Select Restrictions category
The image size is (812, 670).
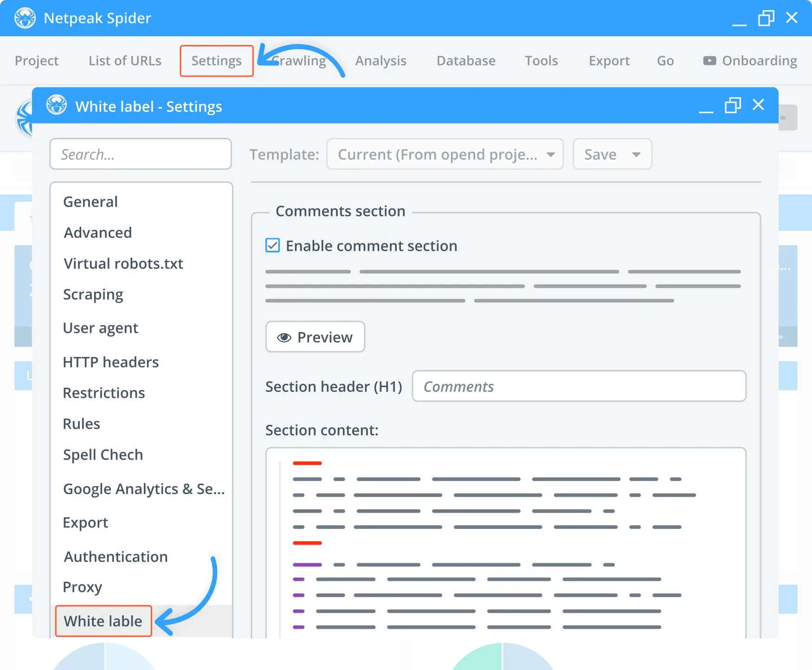click(103, 393)
